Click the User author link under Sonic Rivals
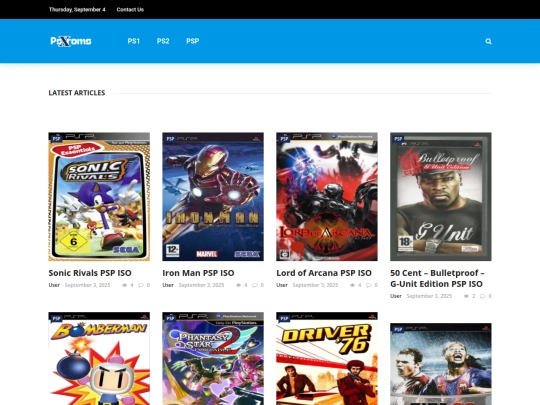The width and height of the screenshot is (540, 405). pyautogui.click(x=54, y=285)
